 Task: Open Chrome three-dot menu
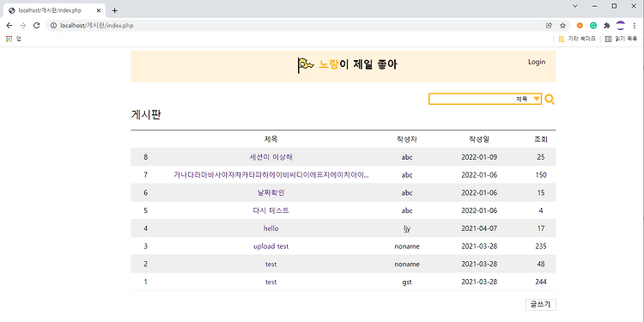(635, 26)
